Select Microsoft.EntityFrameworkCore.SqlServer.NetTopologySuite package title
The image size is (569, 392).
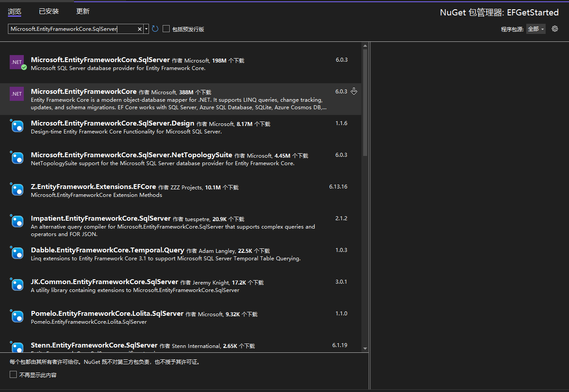(131, 155)
